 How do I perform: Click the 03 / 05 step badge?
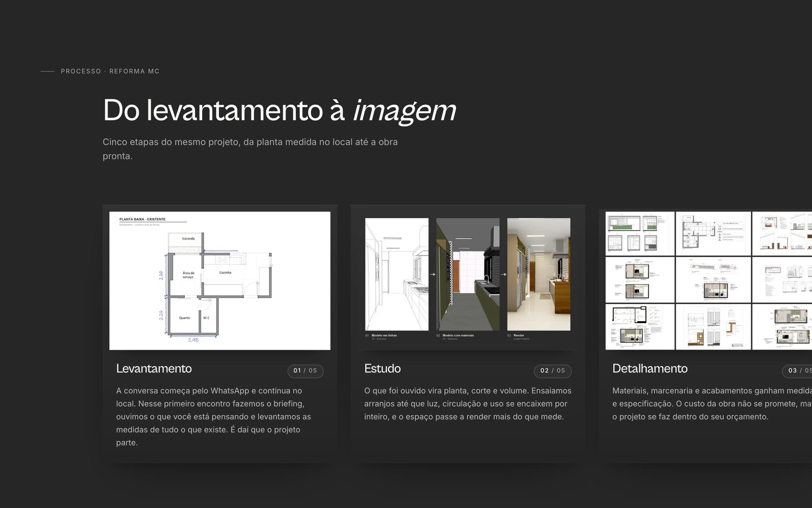[797, 371]
